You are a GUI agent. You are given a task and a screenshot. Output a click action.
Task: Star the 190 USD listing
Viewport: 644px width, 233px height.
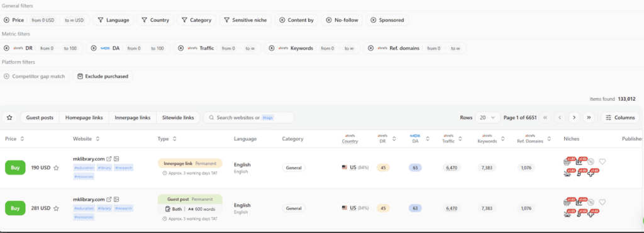[56, 168]
